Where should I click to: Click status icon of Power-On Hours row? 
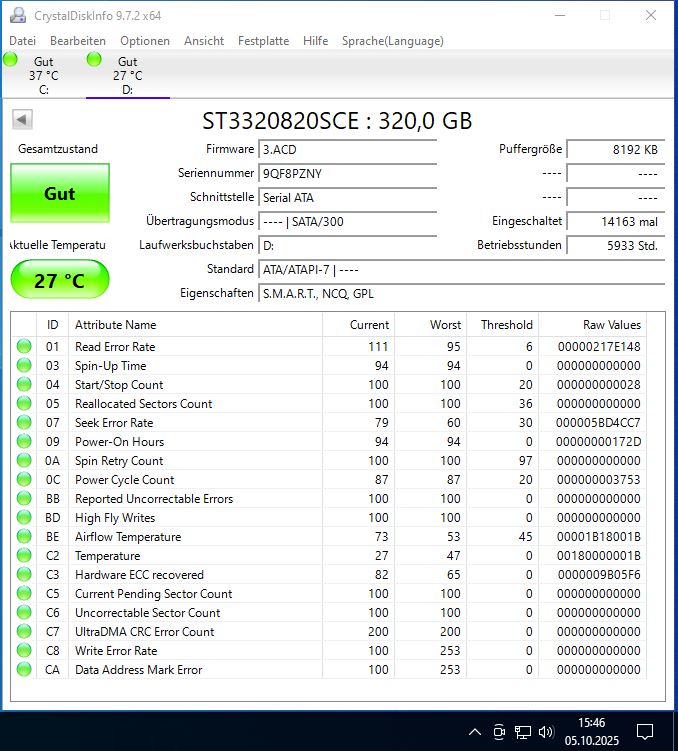tap(24, 441)
